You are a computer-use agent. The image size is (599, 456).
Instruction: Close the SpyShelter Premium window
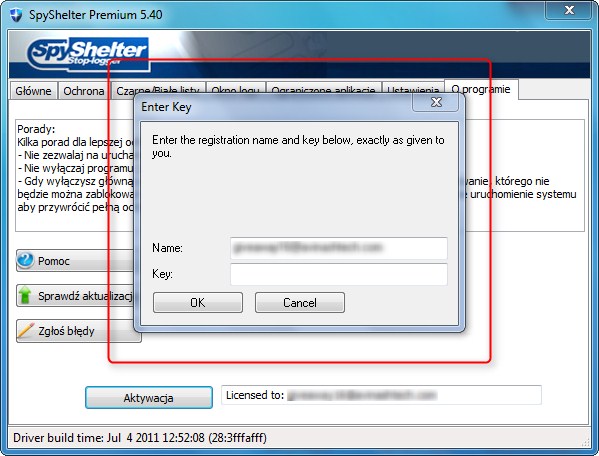pyautogui.click(x=569, y=10)
